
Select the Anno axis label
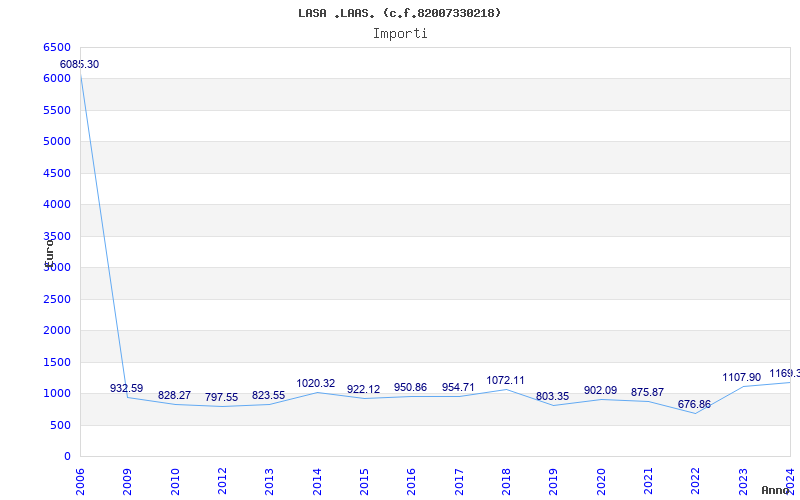point(776,491)
